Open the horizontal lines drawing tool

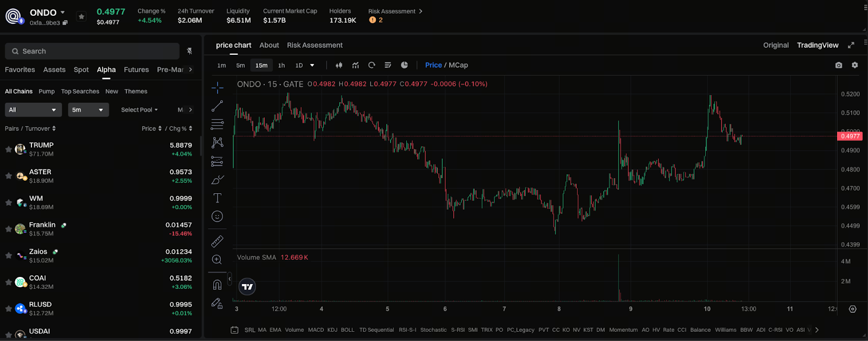[x=217, y=124]
